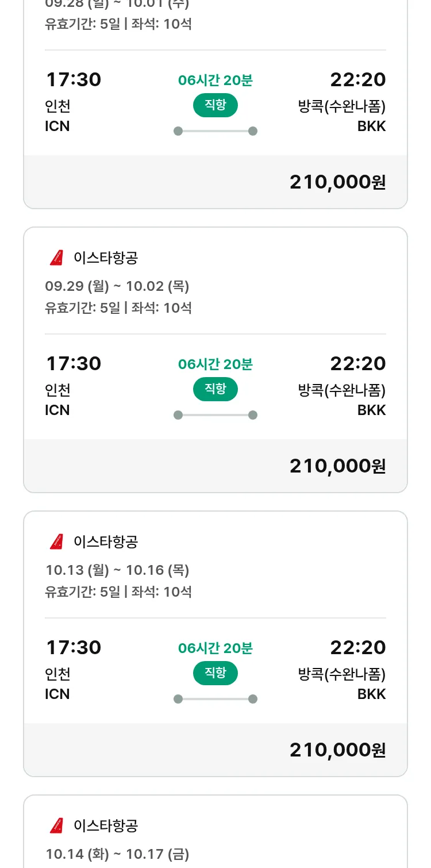Viewport: 431px width, 868px height.
Task: Tap the 직항 badge in the 09.29 card
Action: tap(215, 389)
